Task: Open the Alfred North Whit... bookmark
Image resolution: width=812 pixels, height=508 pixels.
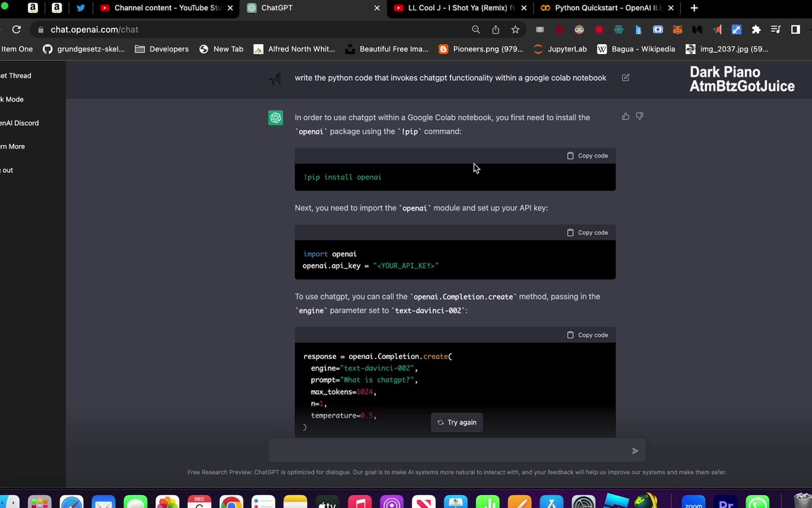Action: [294, 49]
